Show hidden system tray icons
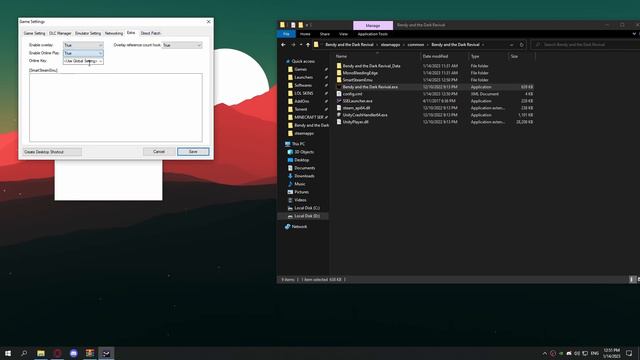The image size is (640, 360). pos(544,353)
